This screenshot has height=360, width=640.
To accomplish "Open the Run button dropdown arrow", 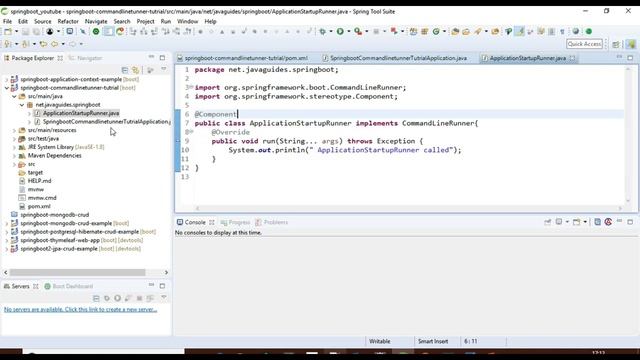I will coord(349,31).
